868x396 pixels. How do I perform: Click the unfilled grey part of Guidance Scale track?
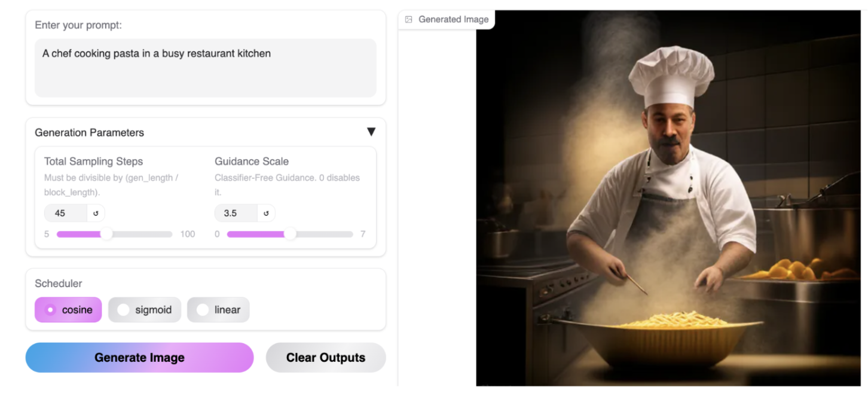click(324, 234)
